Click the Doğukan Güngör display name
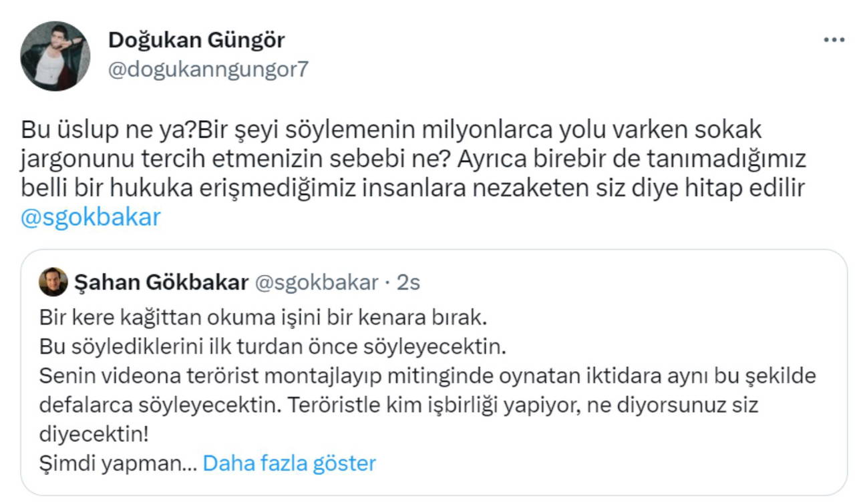 click(x=196, y=40)
